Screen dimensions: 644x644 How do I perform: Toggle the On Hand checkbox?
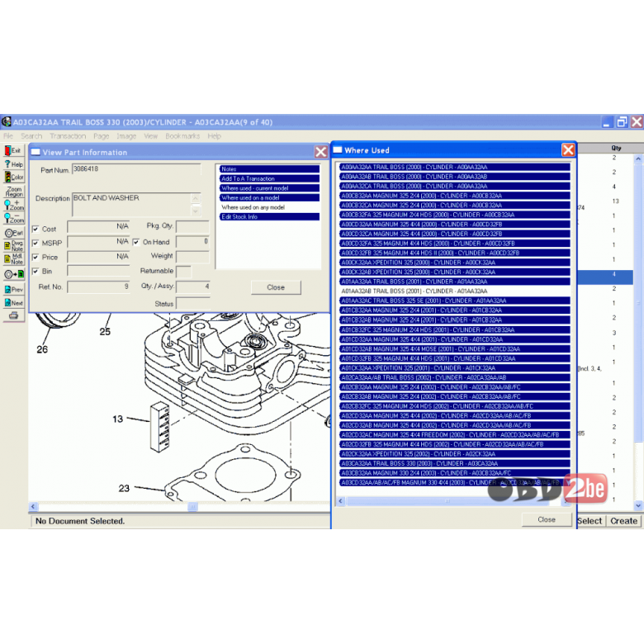click(x=136, y=242)
